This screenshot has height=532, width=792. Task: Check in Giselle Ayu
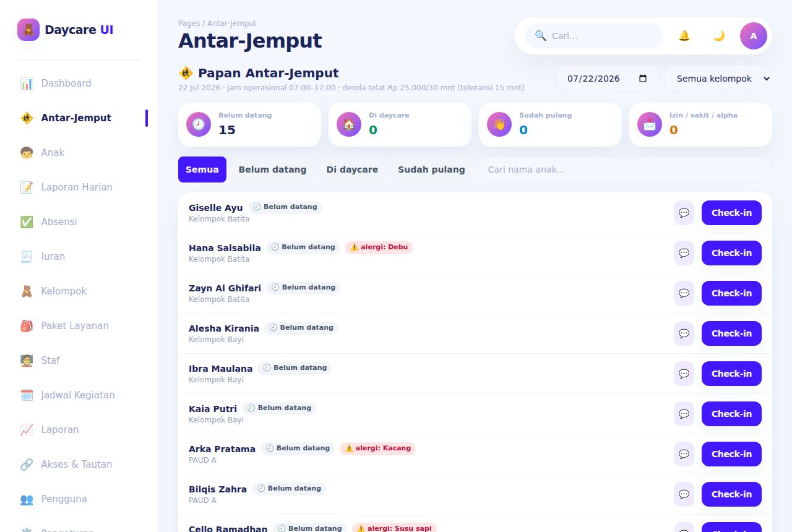click(x=731, y=213)
